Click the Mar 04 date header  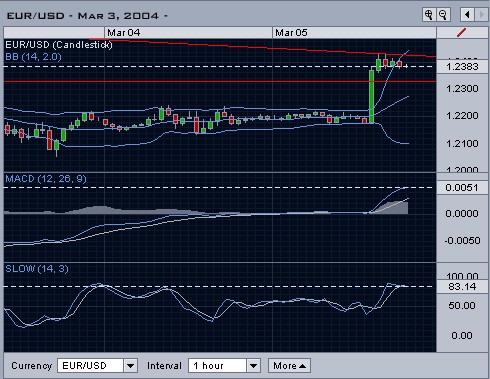(124, 33)
